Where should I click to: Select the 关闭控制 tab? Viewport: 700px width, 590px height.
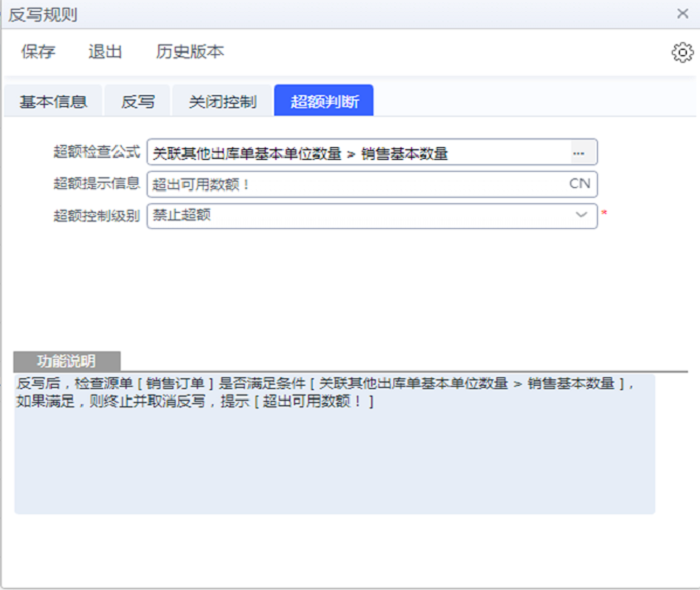point(222,101)
